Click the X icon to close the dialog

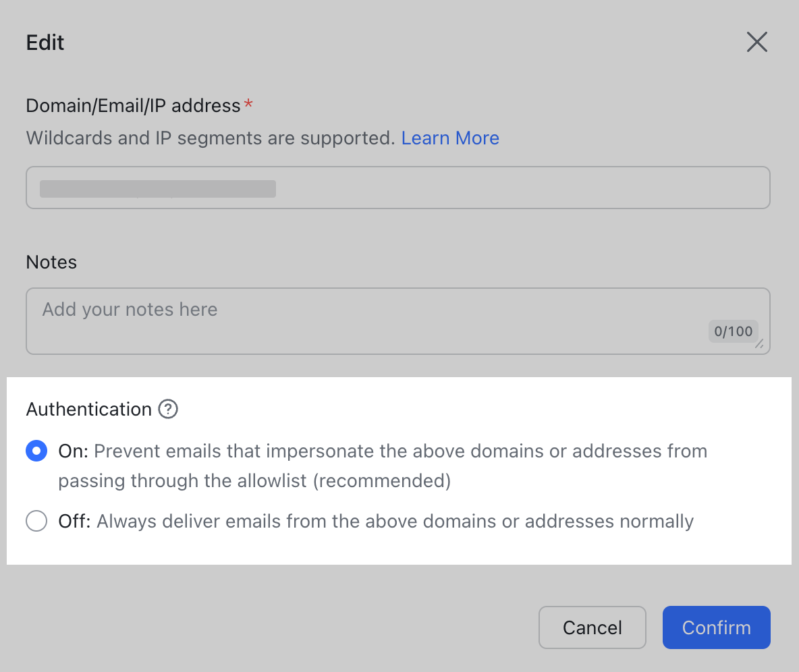click(x=756, y=42)
